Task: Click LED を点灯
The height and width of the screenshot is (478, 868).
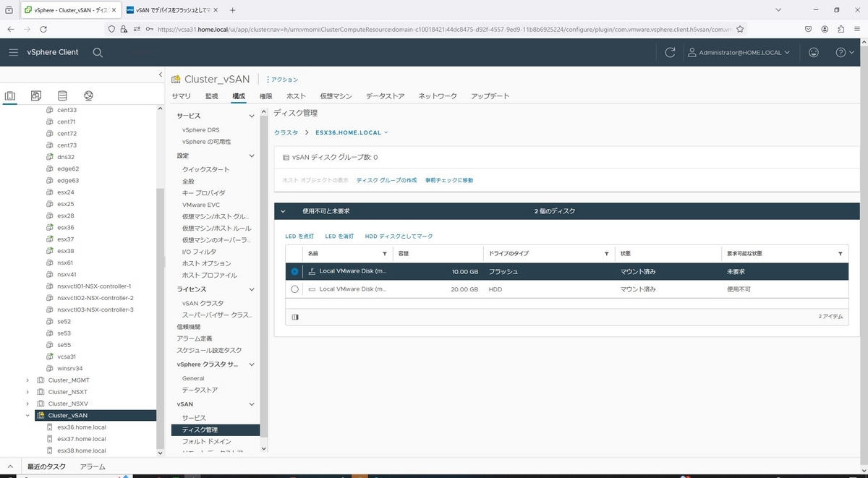Action: pyautogui.click(x=299, y=236)
